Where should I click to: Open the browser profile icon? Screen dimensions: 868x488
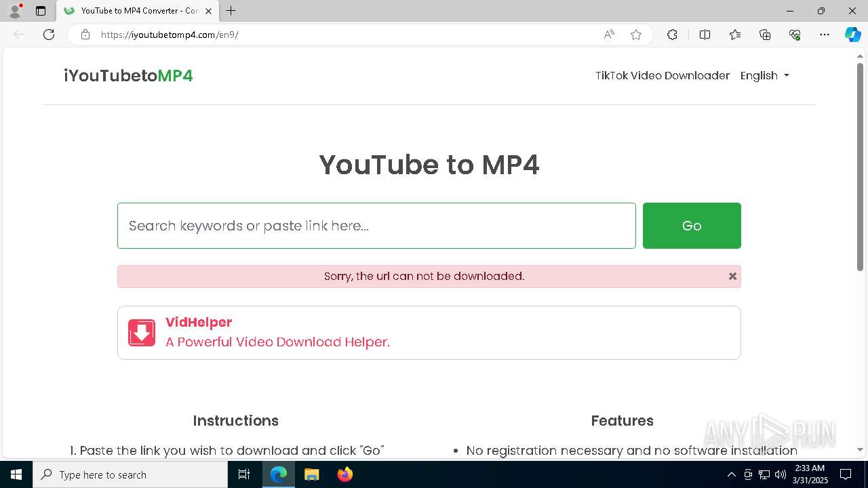coord(14,11)
